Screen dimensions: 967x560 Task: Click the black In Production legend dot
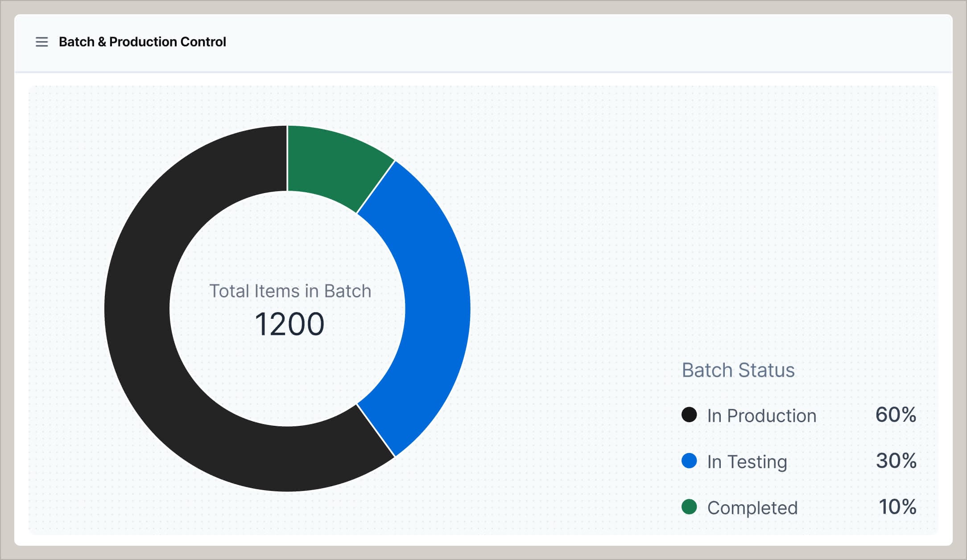tap(690, 416)
